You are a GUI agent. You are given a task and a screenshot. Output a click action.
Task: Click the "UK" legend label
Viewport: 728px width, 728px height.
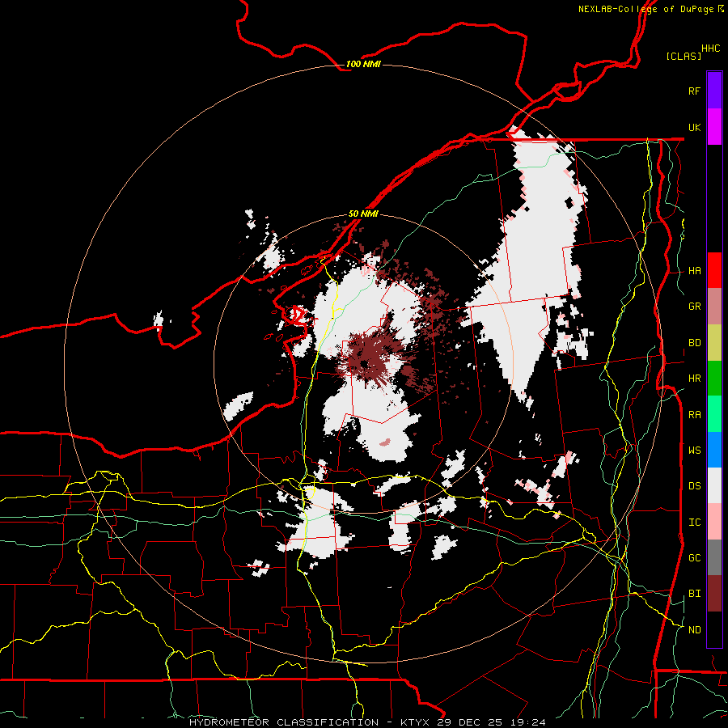pyautogui.click(x=694, y=127)
